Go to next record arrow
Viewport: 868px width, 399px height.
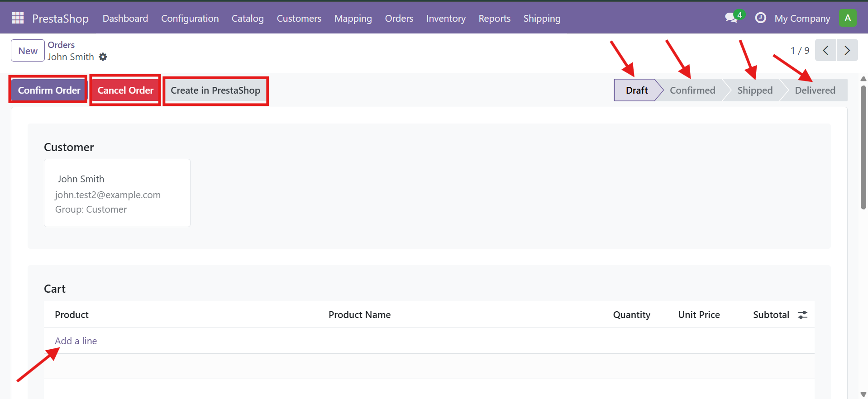[847, 50]
